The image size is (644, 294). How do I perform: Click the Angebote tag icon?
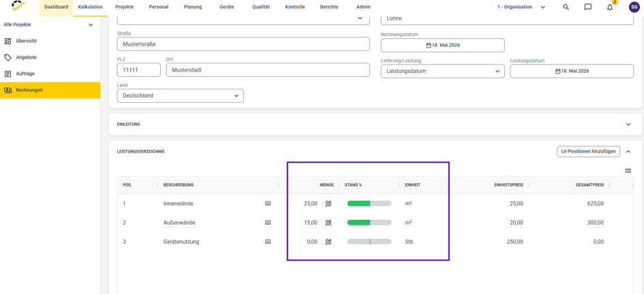(x=7, y=57)
